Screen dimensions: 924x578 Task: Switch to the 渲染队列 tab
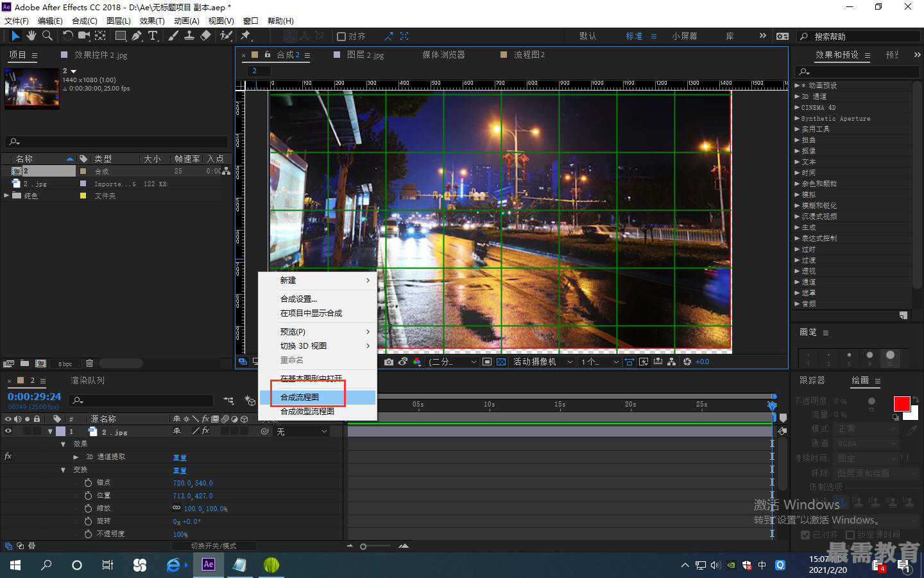pyautogui.click(x=87, y=381)
